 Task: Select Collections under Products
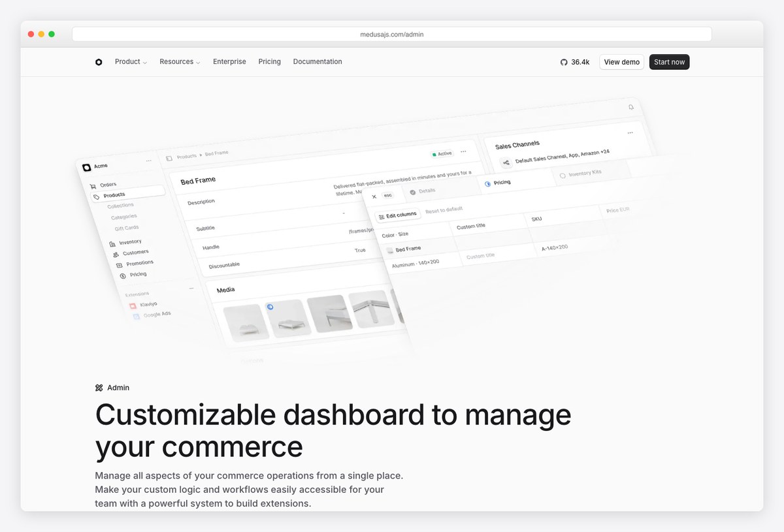(120, 206)
